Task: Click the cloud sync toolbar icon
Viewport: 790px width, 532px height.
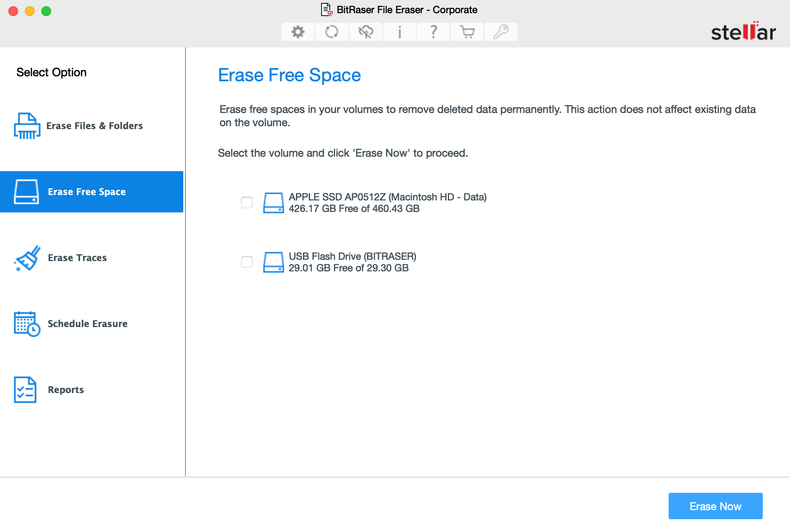Action: click(365, 32)
